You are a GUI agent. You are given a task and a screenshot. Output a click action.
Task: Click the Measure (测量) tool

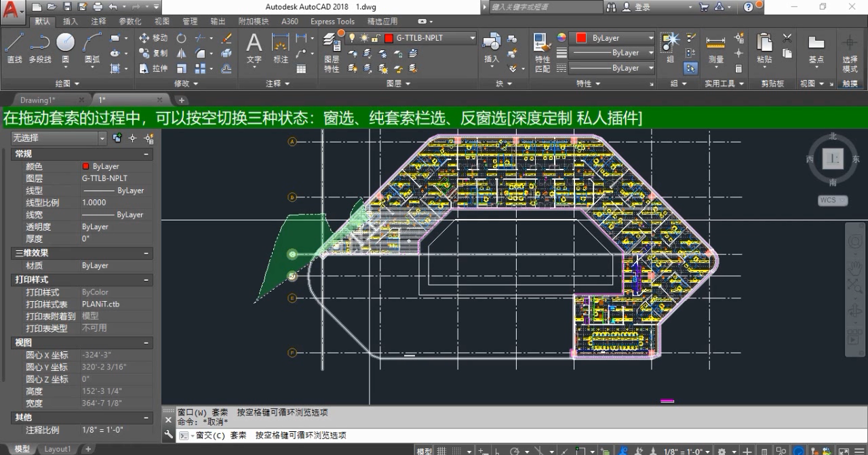(716, 49)
